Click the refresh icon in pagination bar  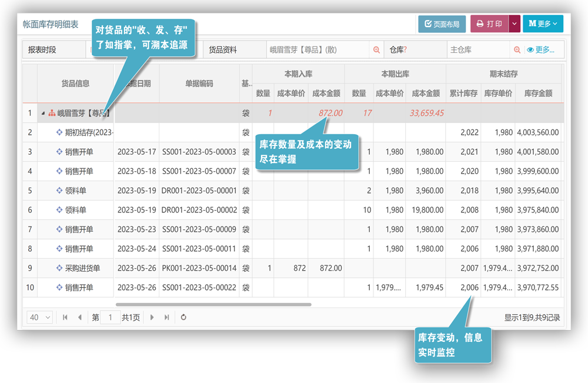(x=183, y=317)
